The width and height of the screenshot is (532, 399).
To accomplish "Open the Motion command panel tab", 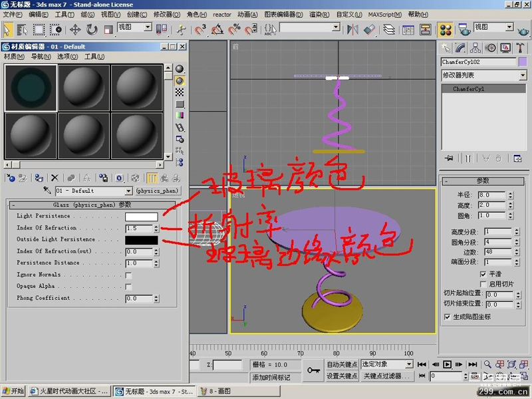I will (490, 48).
